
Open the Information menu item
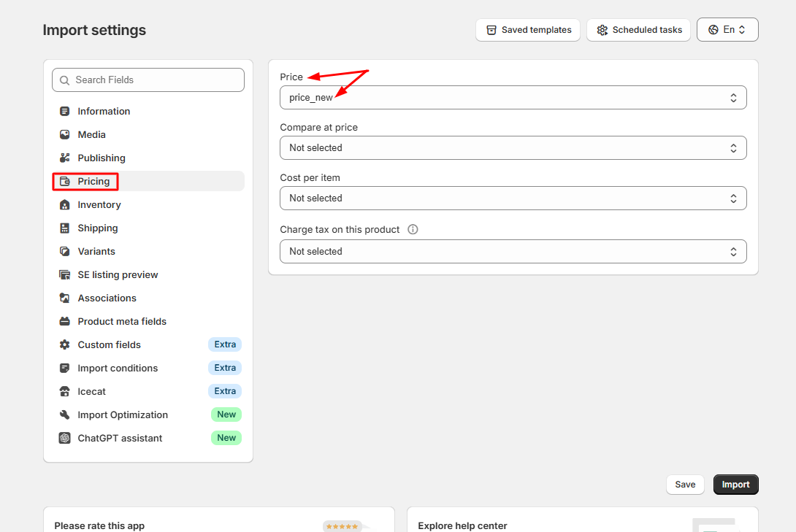pyautogui.click(x=148, y=111)
